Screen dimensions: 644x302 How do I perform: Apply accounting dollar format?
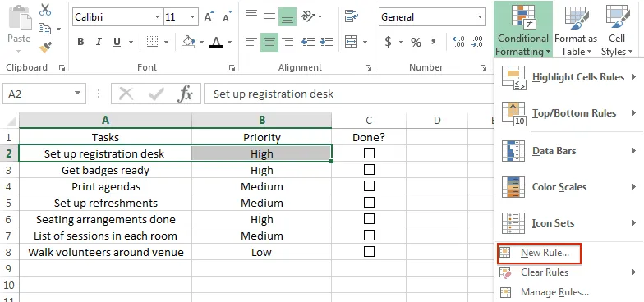(x=388, y=42)
